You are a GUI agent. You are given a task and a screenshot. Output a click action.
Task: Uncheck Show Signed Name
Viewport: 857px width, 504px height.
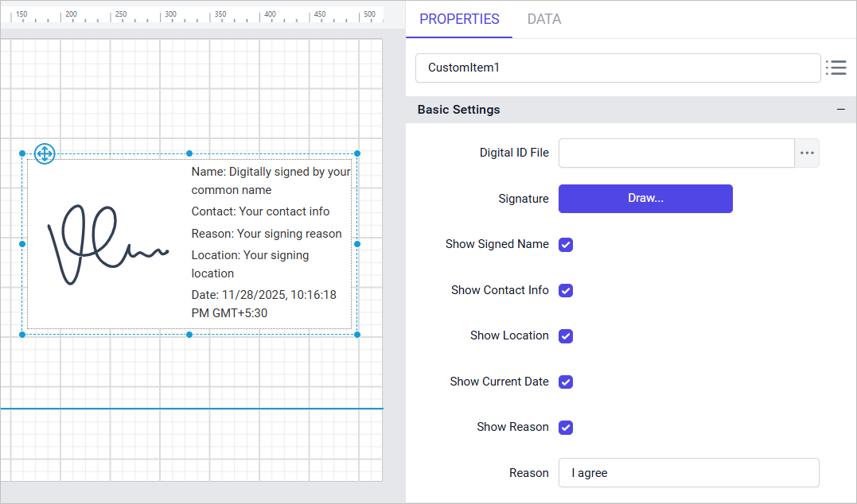pyautogui.click(x=566, y=245)
